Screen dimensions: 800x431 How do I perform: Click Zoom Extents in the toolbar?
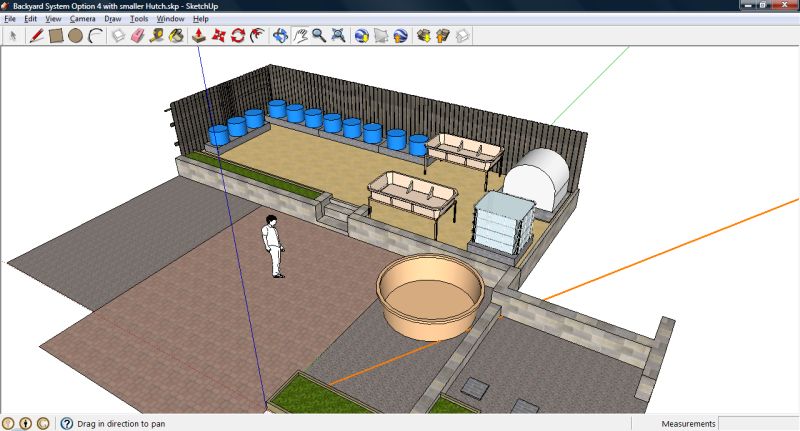tap(339, 36)
